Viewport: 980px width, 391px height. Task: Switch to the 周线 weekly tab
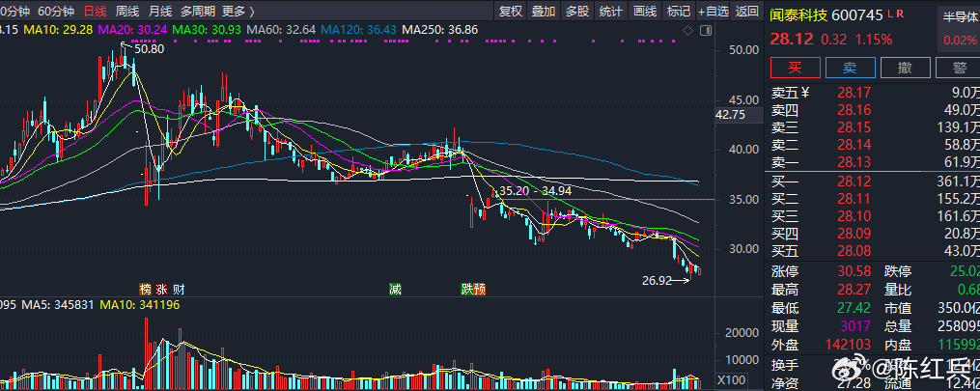126,11
